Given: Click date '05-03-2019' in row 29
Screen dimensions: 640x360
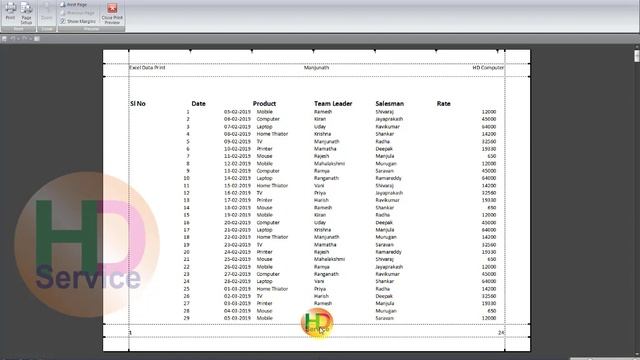Looking at the screenshot, I should 237,318.
